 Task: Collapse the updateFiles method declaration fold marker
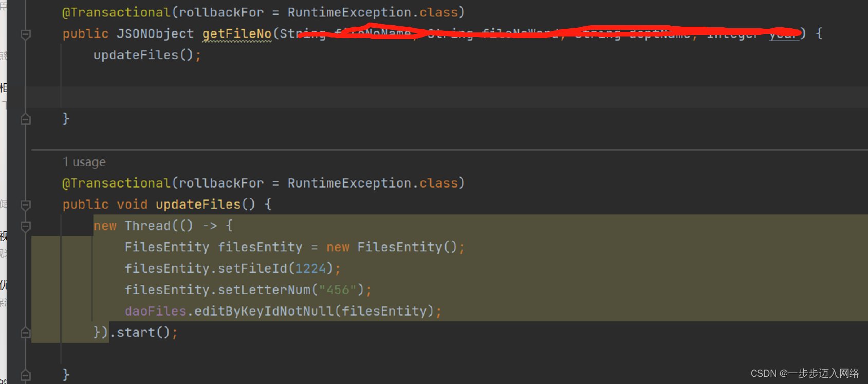25,205
